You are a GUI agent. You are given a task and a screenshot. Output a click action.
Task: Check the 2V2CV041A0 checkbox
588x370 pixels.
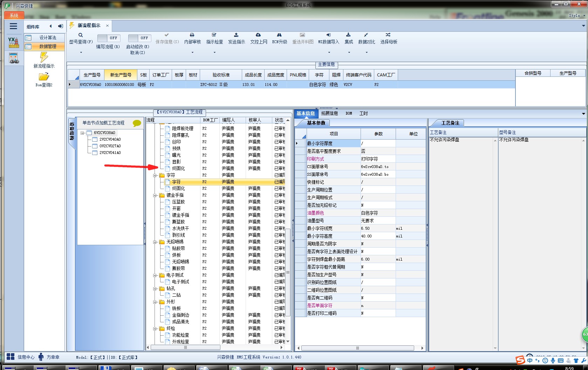[x=95, y=153]
